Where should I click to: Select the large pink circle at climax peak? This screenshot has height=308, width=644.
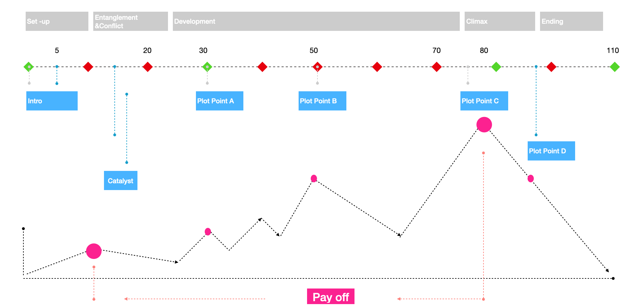(x=484, y=125)
